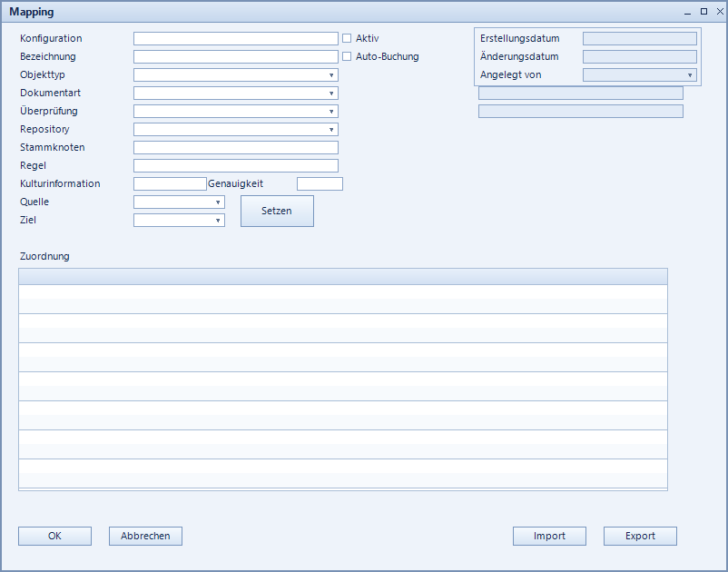Click the Änderungsdatum field
This screenshot has height=572, width=728.
640,56
